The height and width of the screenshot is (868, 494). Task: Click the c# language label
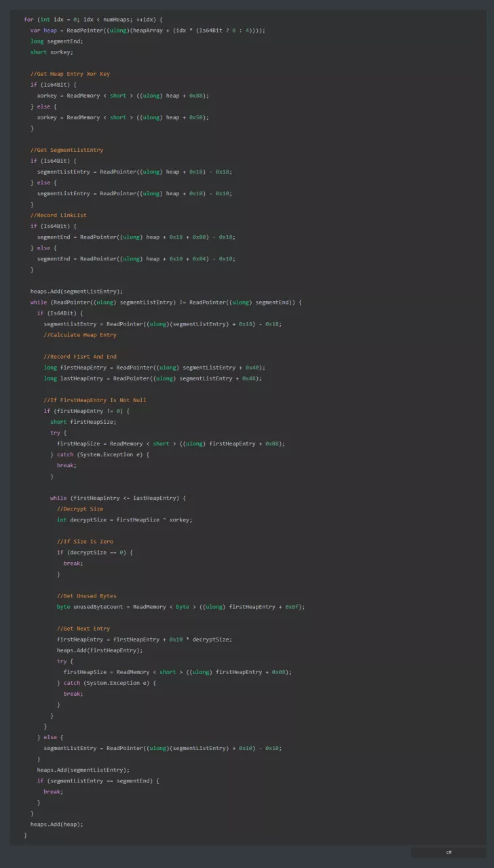449,852
